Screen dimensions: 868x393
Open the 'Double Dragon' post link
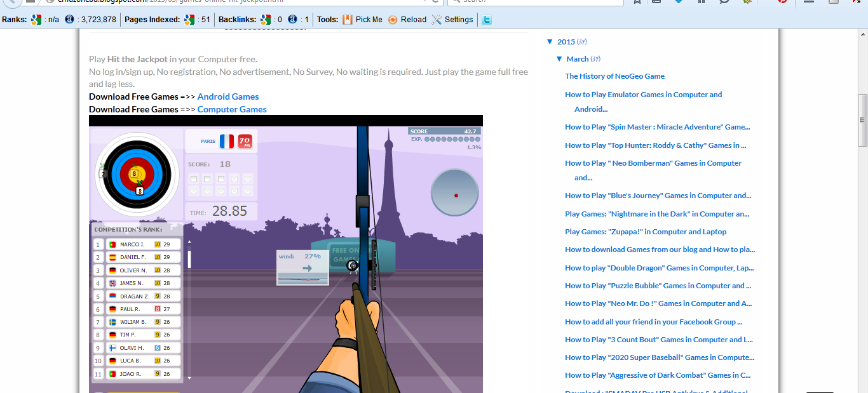(659, 268)
